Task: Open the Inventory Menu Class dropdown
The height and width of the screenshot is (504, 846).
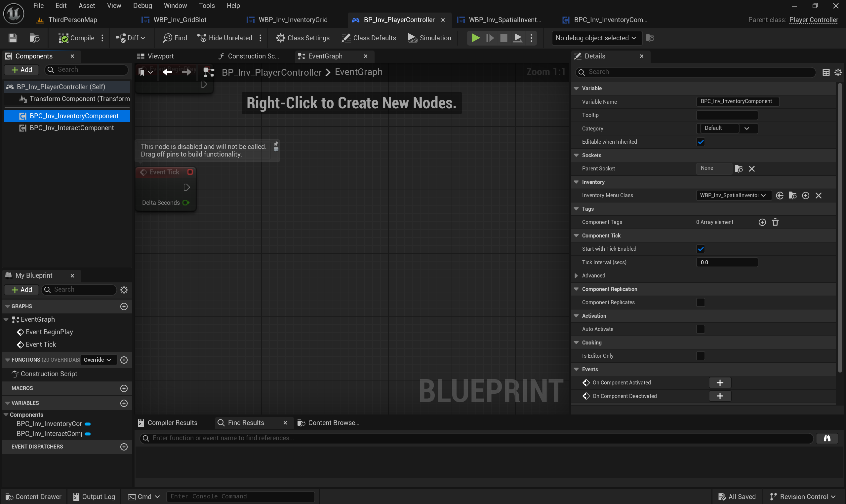Action: [x=733, y=195]
